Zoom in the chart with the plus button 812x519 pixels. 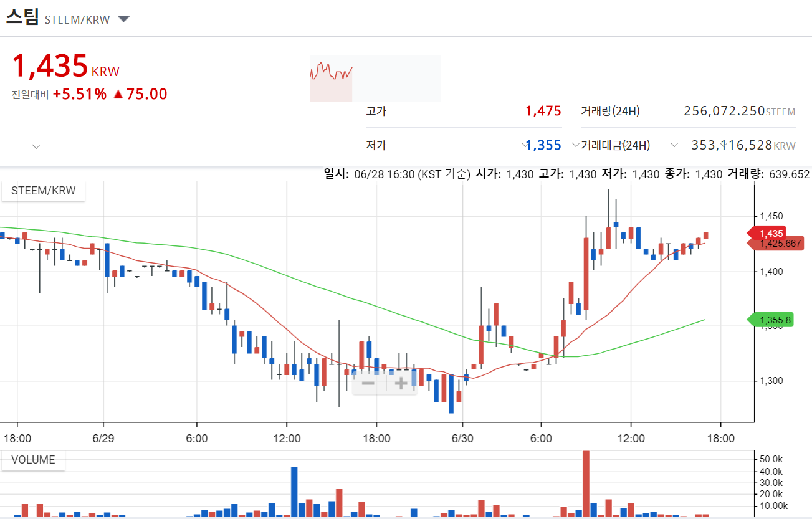point(401,383)
